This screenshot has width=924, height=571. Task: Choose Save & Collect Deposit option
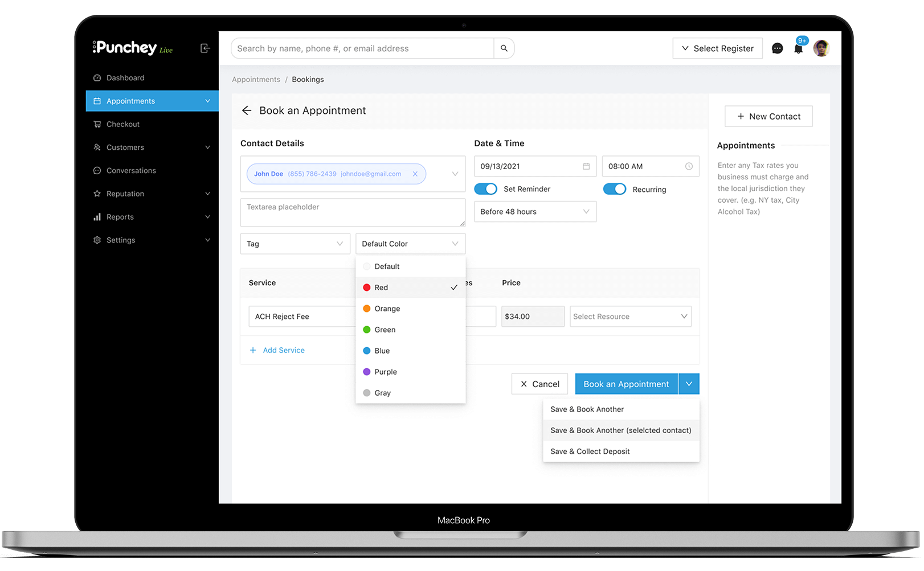[x=621, y=451]
